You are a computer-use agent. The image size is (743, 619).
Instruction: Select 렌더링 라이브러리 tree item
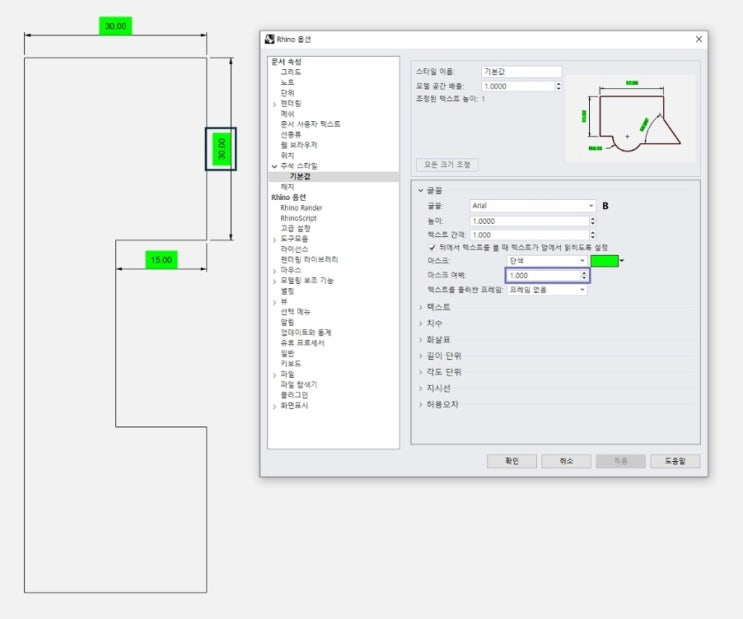click(x=309, y=260)
